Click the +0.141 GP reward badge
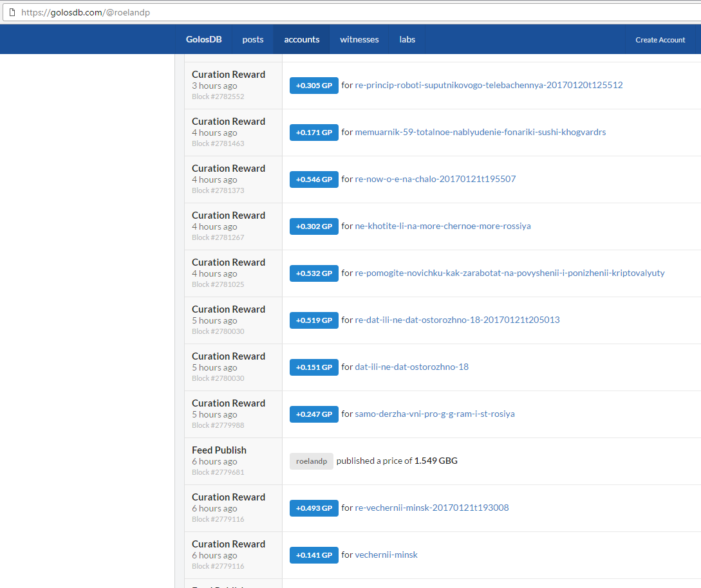 click(314, 555)
